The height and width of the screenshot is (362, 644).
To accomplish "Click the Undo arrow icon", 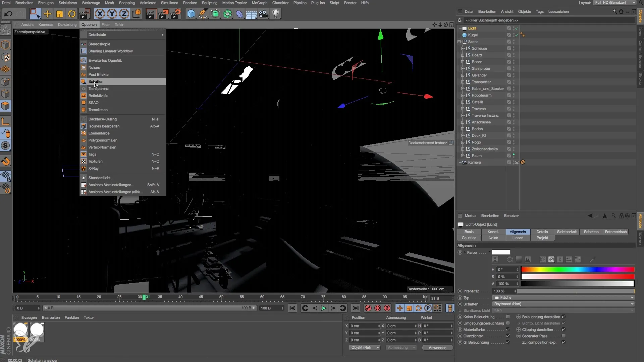I will coord(8,14).
